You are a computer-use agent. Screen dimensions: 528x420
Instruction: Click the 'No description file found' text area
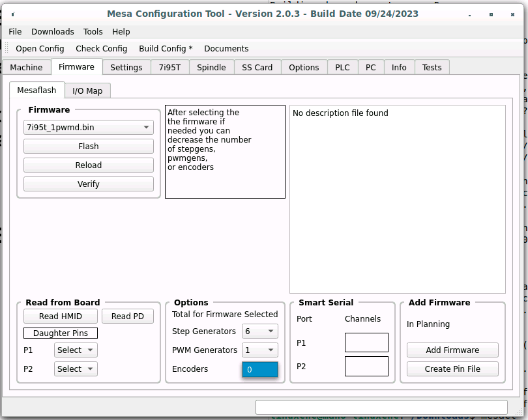pyautogui.click(x=398, y=199)
